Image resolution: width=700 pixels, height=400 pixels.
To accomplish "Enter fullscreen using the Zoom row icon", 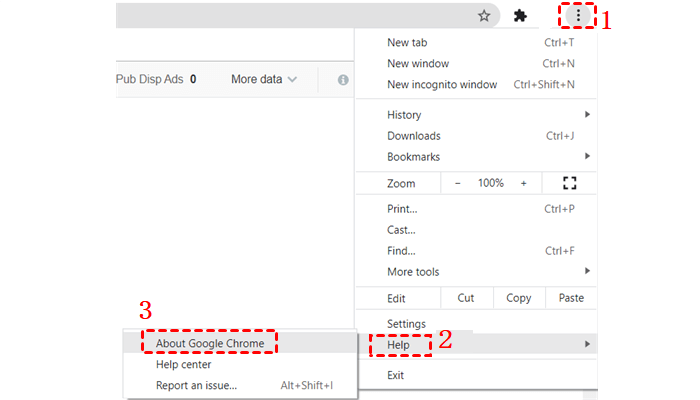I will pyautogui.click(x=570, y=183).
